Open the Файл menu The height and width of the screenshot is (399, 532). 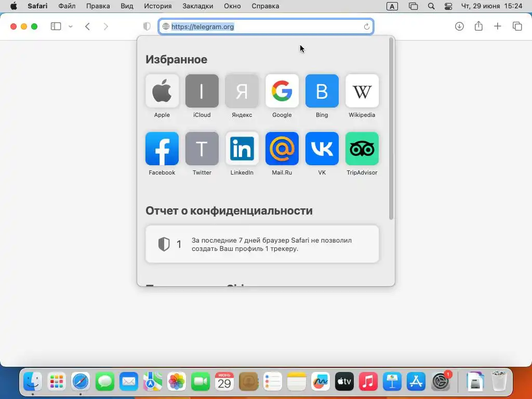click(x=67, y=6)
